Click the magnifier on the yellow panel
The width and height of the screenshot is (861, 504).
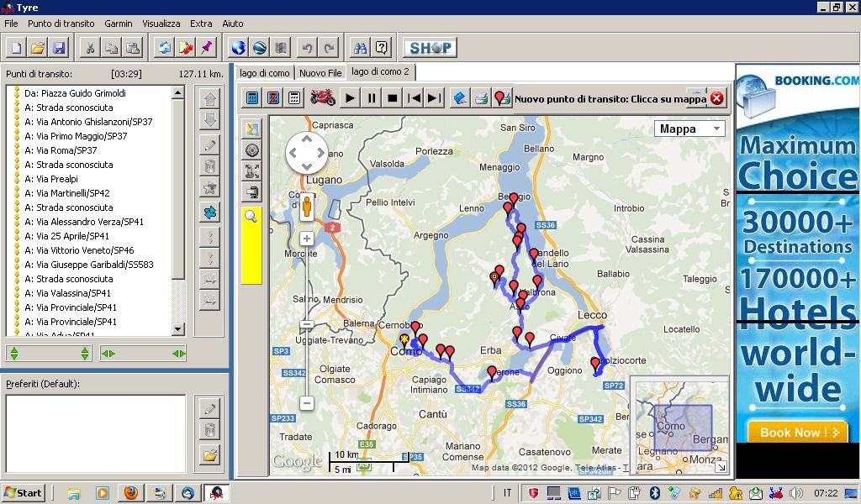click(251, 216)
